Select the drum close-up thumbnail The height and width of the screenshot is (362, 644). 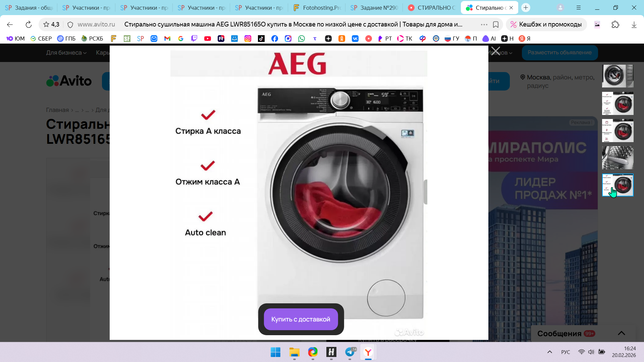pos(618,158)
